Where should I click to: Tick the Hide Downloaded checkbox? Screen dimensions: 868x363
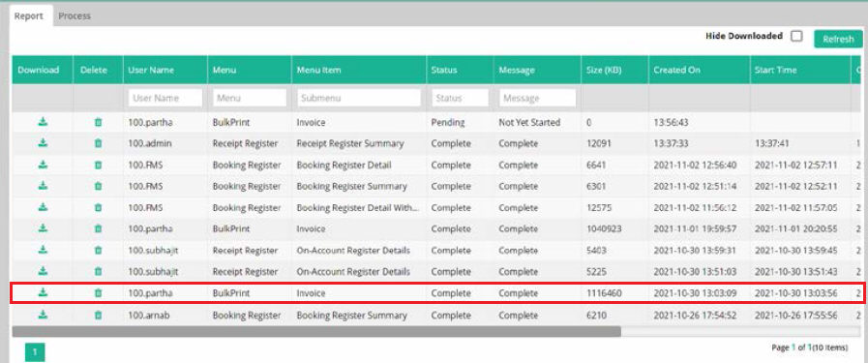[x=796, y=36]
